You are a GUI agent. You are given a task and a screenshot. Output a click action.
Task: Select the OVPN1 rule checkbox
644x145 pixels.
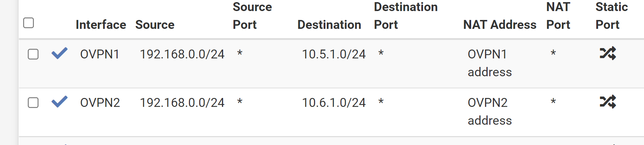coord(33,54)
